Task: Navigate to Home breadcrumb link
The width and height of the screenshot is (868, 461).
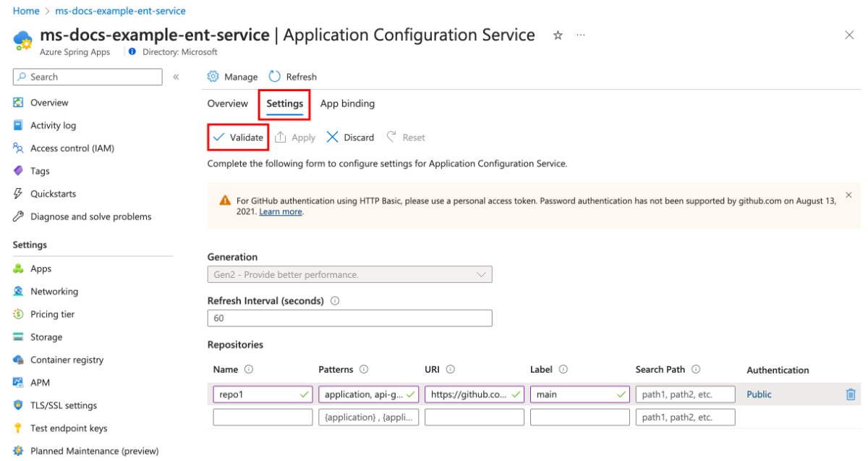Action: tap(26, 11)
